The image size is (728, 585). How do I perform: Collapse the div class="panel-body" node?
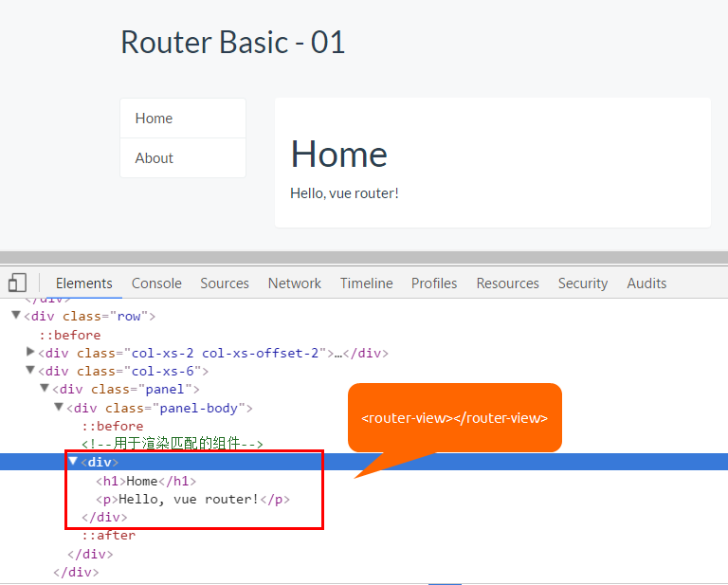coord(59,407)
